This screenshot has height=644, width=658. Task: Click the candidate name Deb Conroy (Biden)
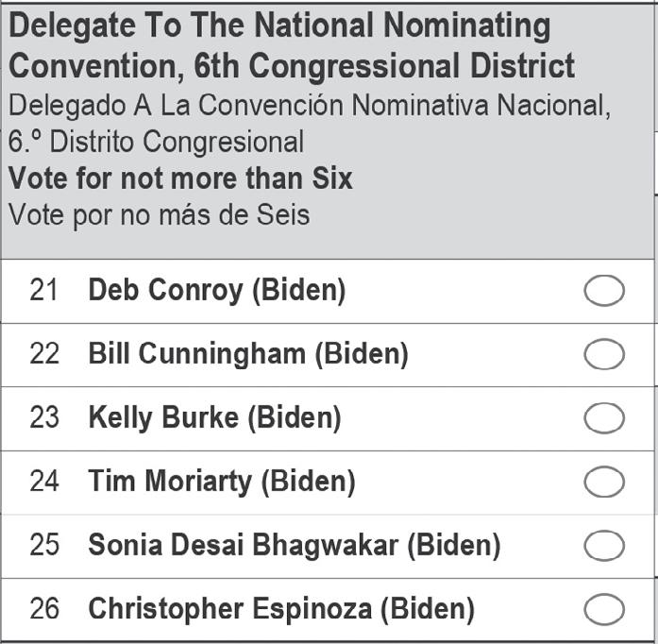click(x=216, y=291)
